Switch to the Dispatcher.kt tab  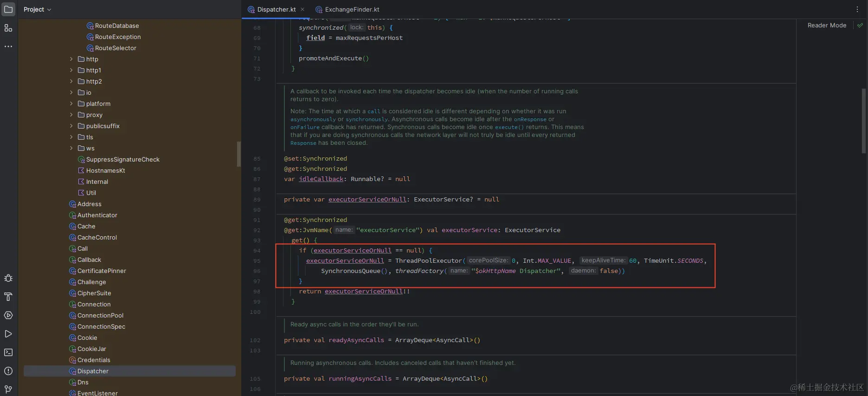(276, 9)
